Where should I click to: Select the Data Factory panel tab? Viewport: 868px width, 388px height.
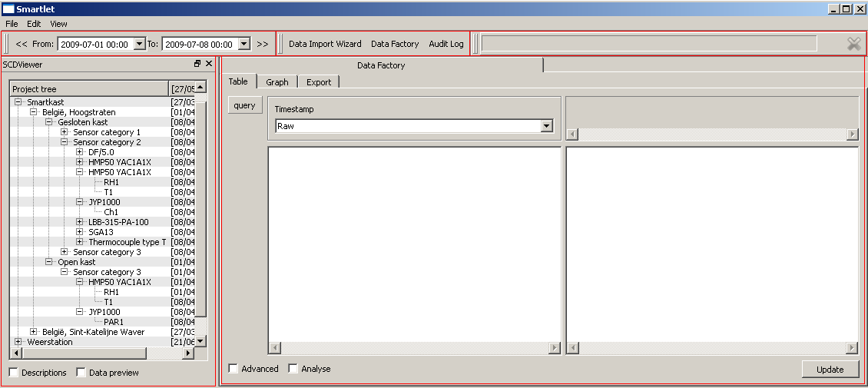381,65
